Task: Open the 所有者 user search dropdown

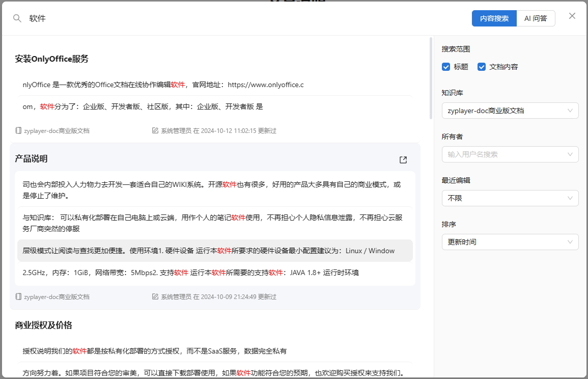Action: pos(510,154)
